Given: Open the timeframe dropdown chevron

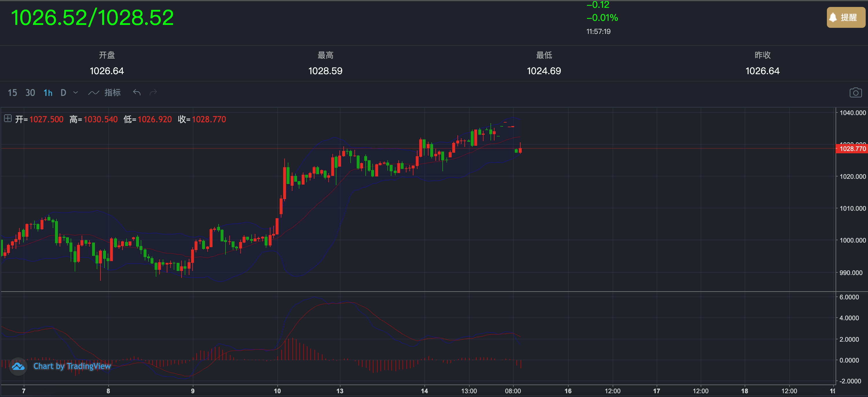Looking at the screenshot, I should point(76,92).
